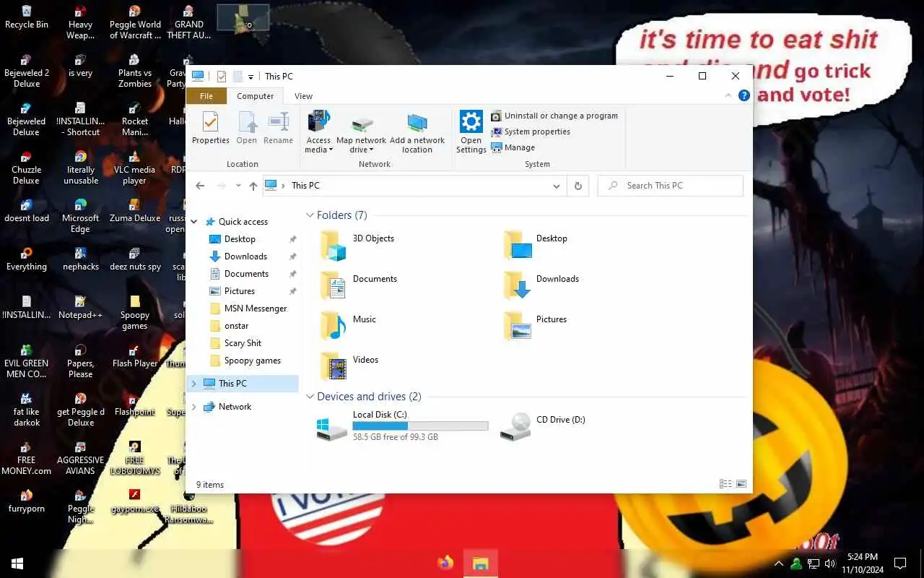The height and width of the screenshot is (578, 924).
Task: Expand the Network tree node
Action: tap(193, 407)
